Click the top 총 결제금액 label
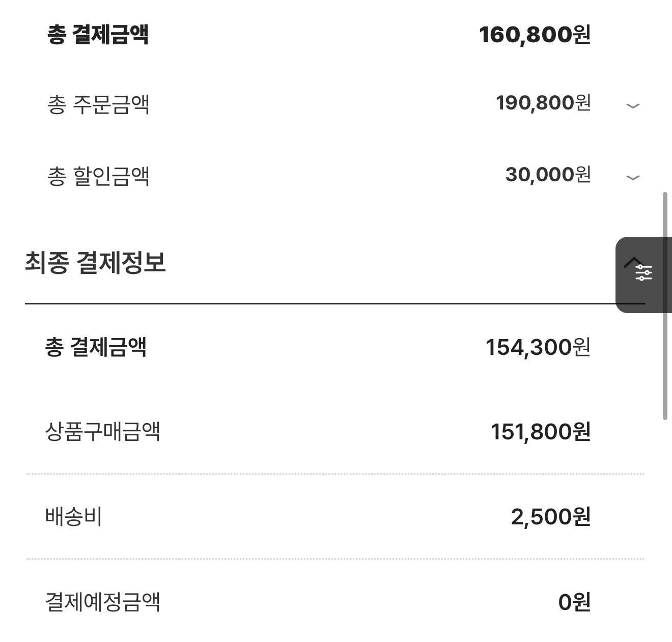This screenshot has width=672, height=642. 98,35
